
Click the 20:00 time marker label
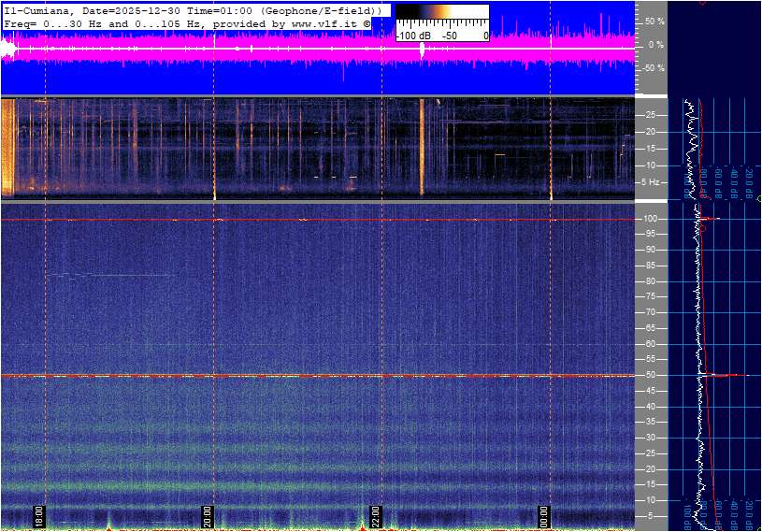pos(208,516)
